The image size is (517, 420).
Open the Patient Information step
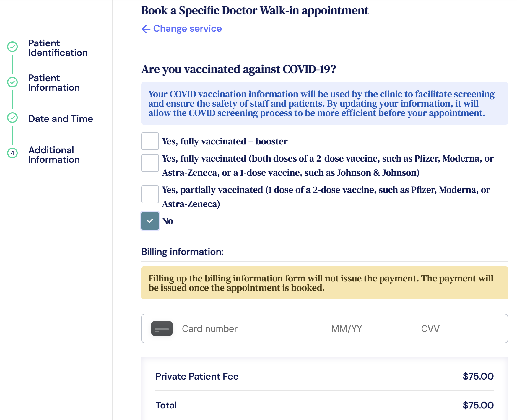[x=54, y=83]
